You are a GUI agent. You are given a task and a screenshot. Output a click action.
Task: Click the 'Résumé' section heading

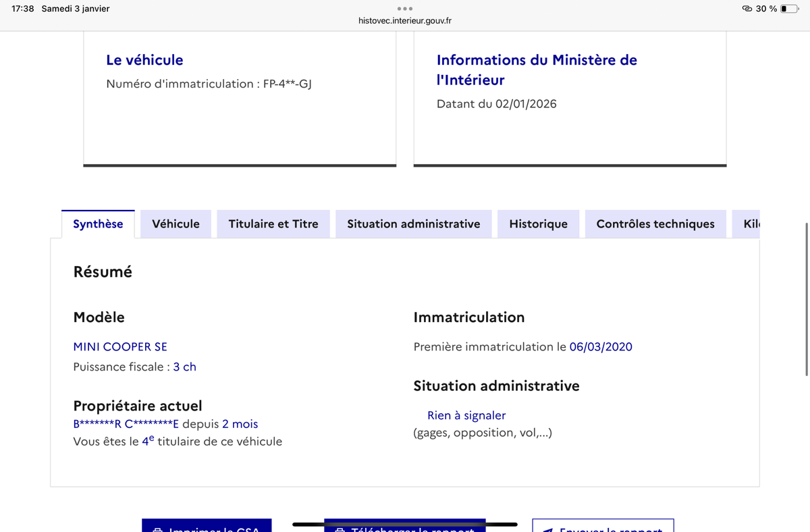click(x=103, y=272)
